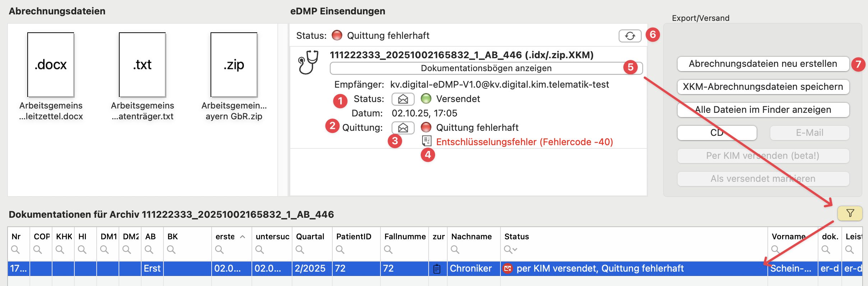The width and height of the screenshot is (868, 286).
Task: Click the CD export button
Action: [717, 133]
